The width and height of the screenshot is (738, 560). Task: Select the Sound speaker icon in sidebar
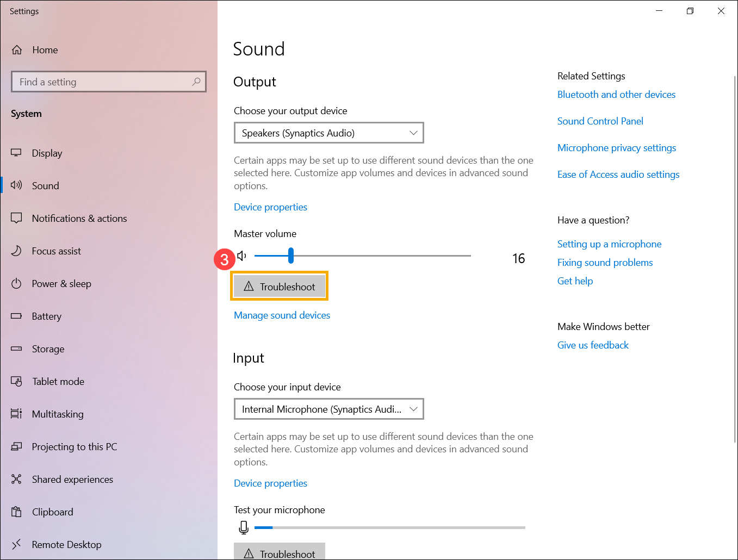point(16,185)
